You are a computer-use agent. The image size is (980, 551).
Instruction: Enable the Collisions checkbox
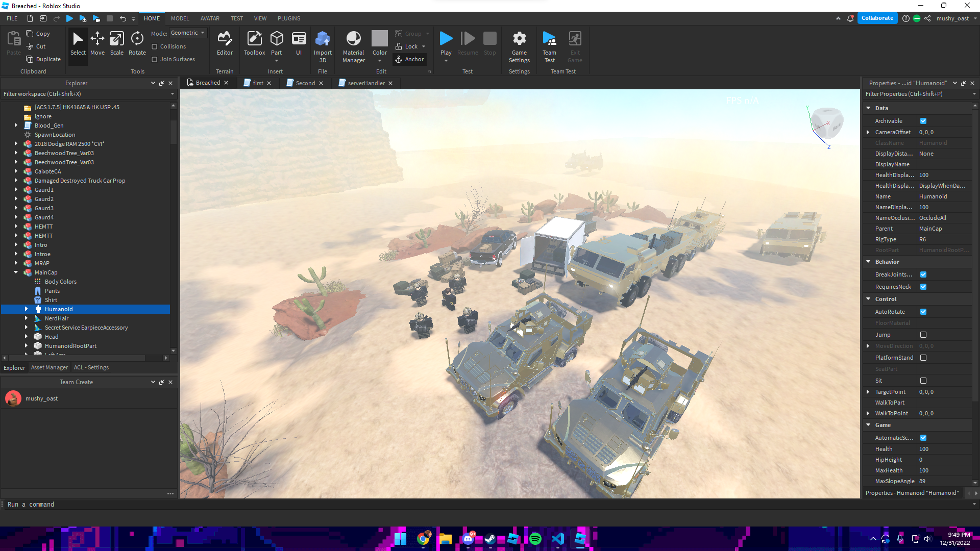pos(155,46)
